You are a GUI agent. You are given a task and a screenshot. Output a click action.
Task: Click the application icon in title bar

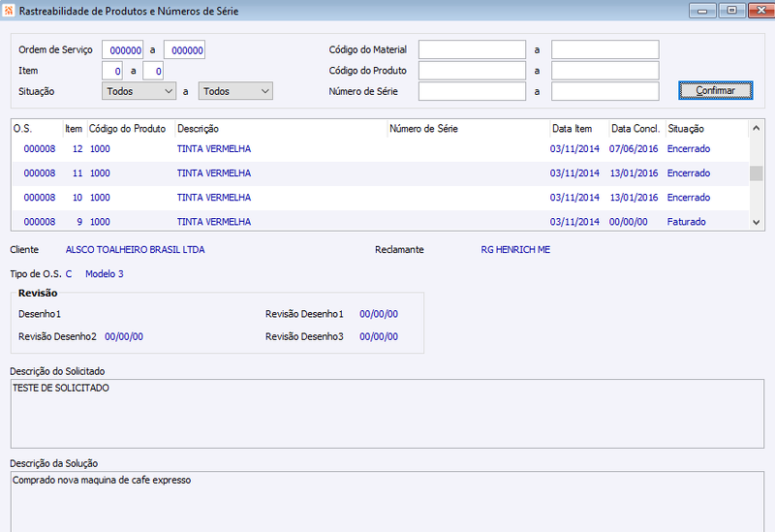click(x=9, y=11)
